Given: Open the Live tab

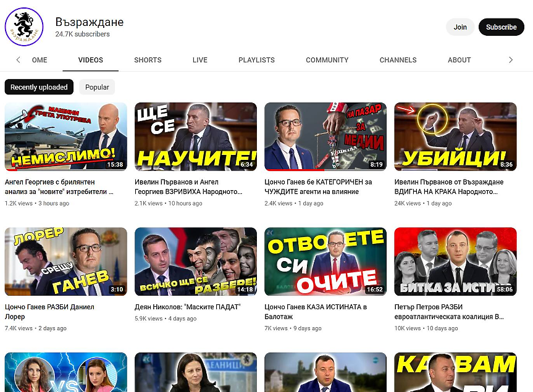Looking at the screenshot, I should click(199, 60).
